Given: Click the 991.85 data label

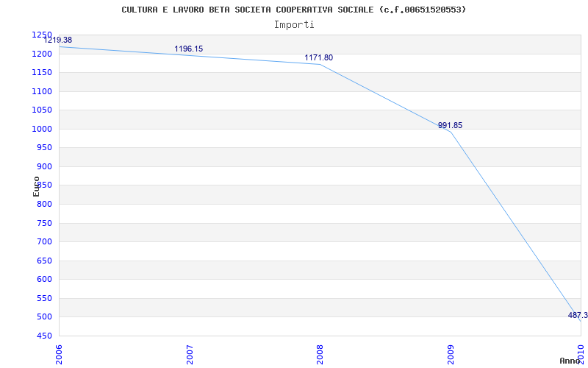Looking at the screenshot, I should click(451, 125).
